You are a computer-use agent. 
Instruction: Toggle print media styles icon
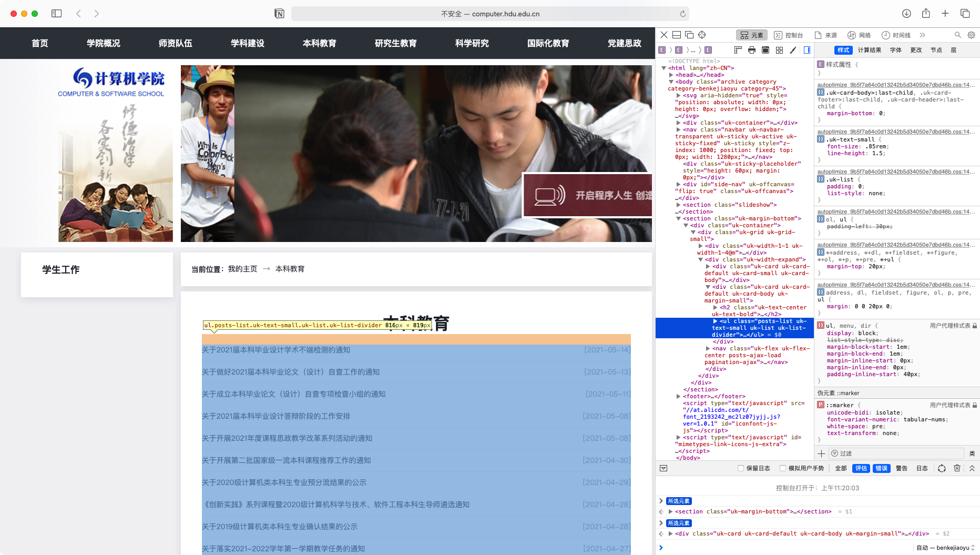point(752,50)
